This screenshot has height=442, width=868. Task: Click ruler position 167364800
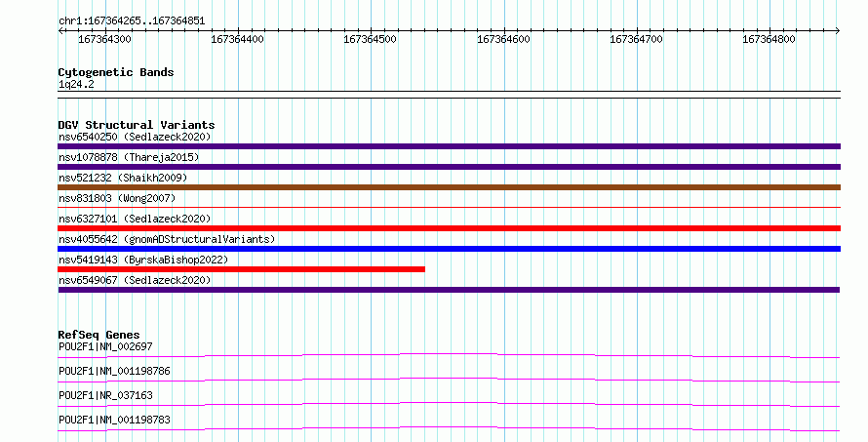click(x=769, y=39)
